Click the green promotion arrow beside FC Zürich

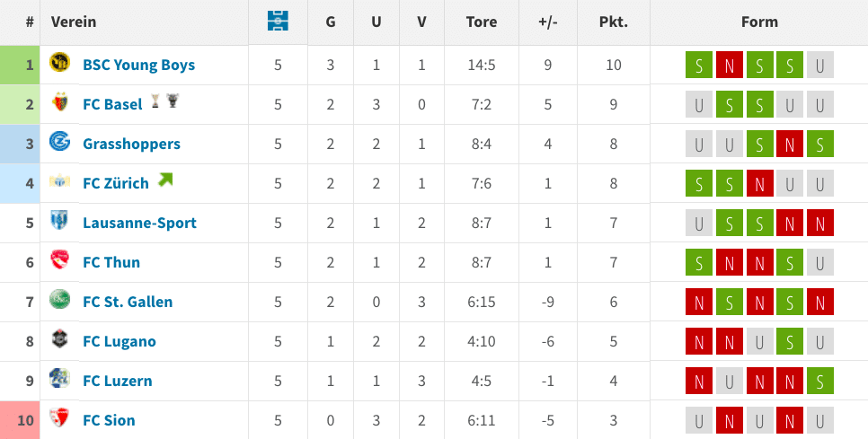pos(165,180)
